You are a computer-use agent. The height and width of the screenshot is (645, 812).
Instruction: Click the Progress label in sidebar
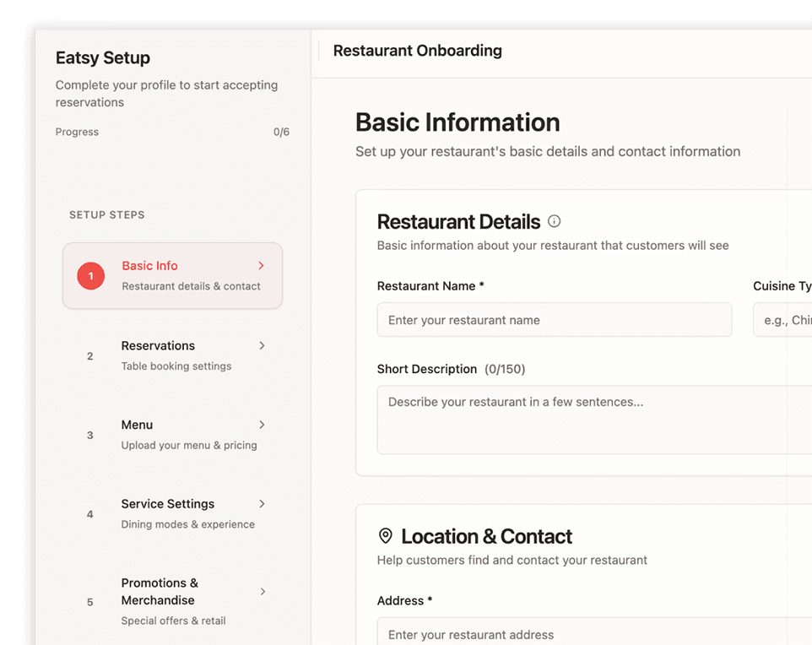[x=77, y=132]
